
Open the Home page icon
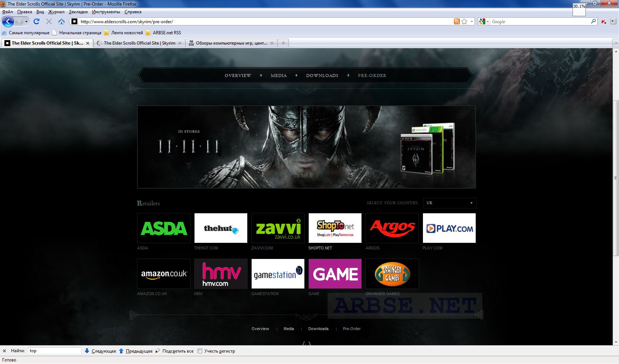[62, 21]
